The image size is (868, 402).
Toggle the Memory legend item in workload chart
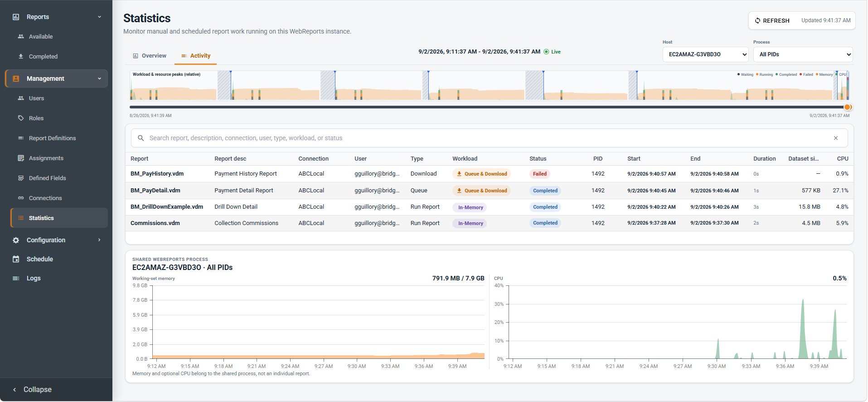pos(824,74)
